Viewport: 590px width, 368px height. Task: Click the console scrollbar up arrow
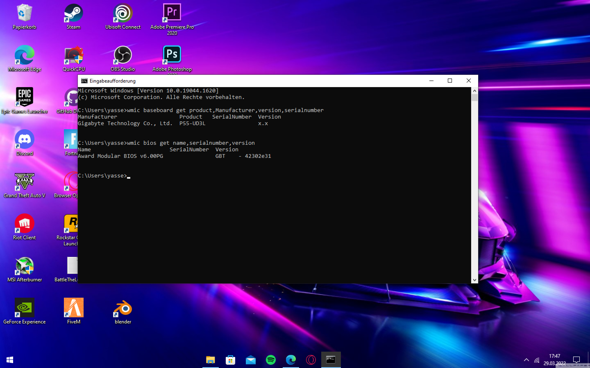[474, 91]
